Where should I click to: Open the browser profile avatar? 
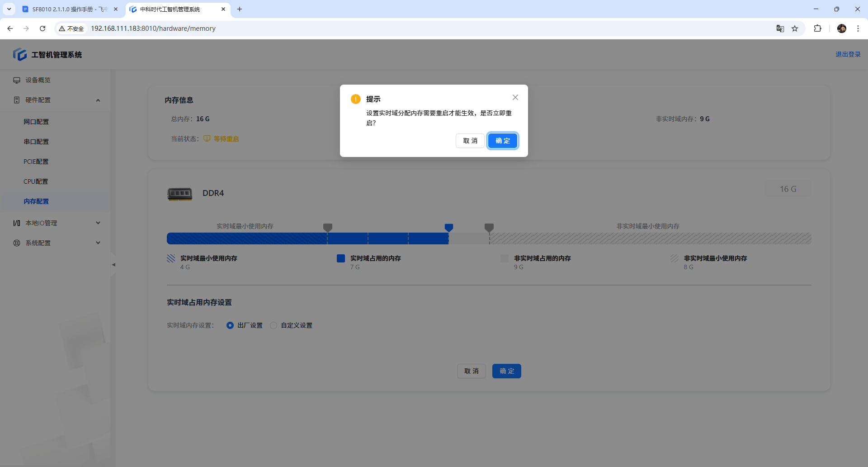click(x=842, y=29)
